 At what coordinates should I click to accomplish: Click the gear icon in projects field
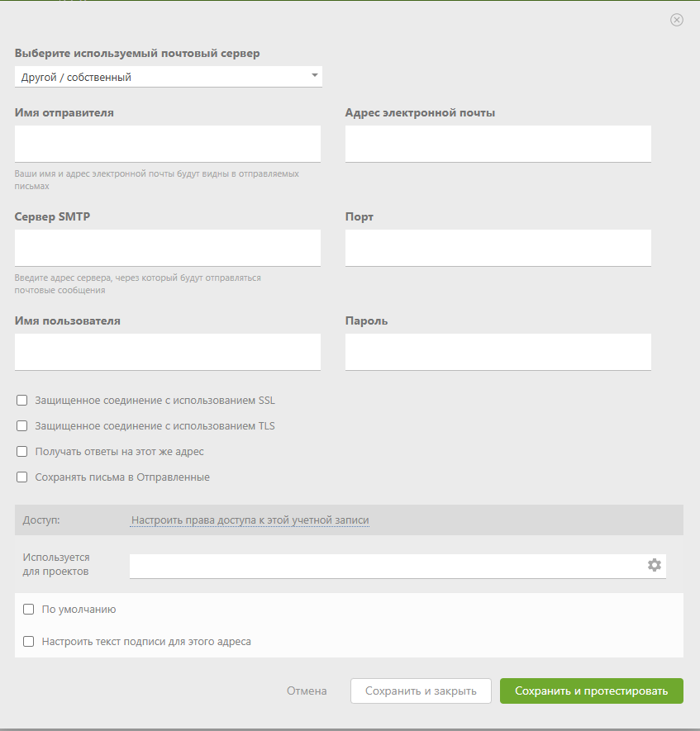(x=655, y=565)
